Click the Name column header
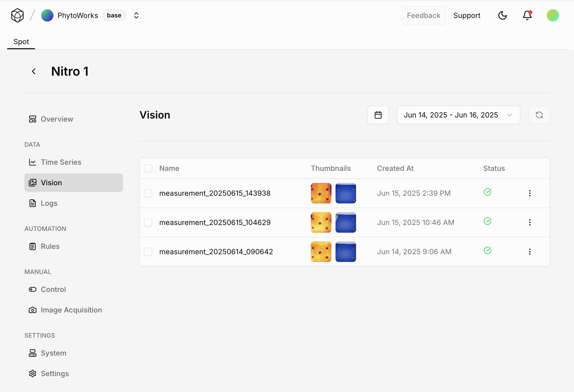The height and width of the screenshot is (392, 574). 169,168
